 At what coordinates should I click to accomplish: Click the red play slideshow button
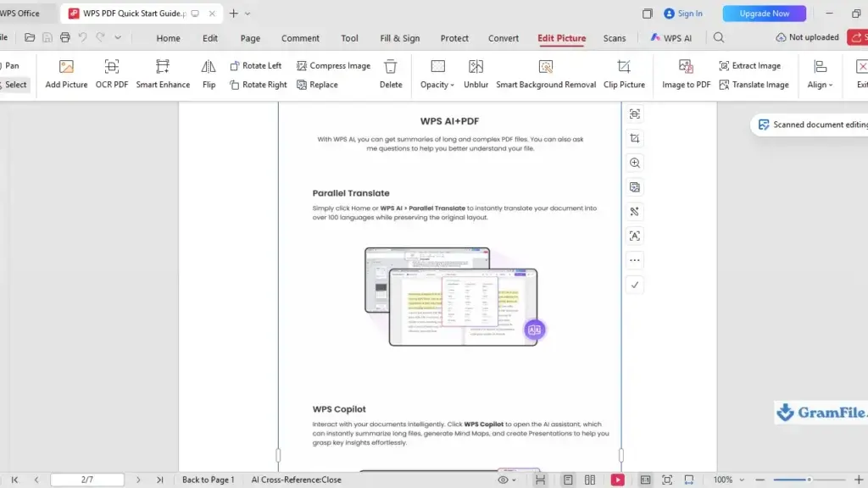click(617, 480)
